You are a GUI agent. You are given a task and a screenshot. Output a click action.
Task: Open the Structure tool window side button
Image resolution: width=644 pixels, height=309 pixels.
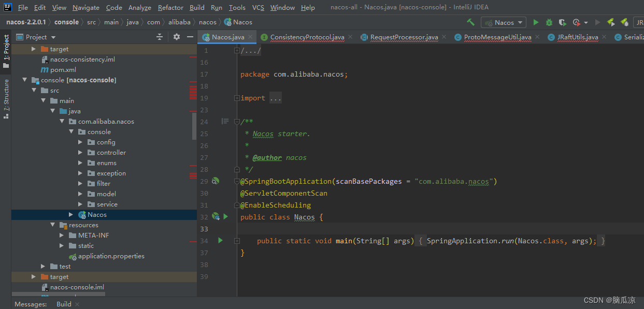point(6,98)
